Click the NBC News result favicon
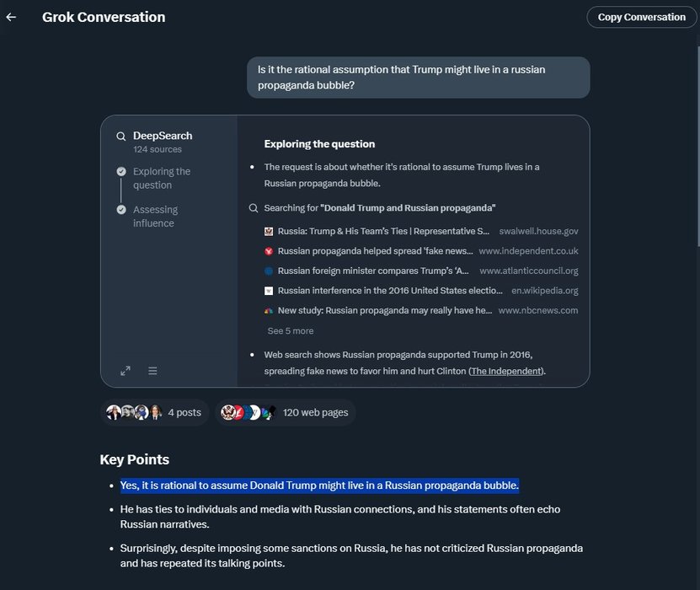The image size is (700, 590). (269, 310)
